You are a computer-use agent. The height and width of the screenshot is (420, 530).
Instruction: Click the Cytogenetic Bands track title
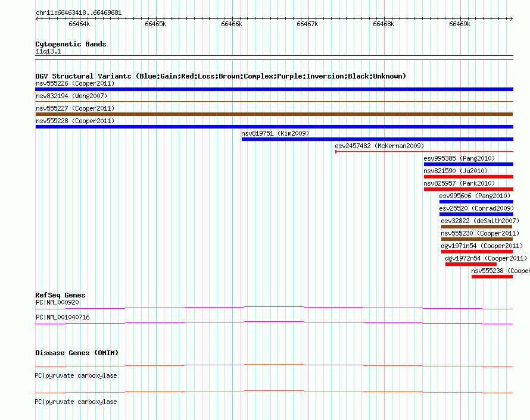click(71, 44)
